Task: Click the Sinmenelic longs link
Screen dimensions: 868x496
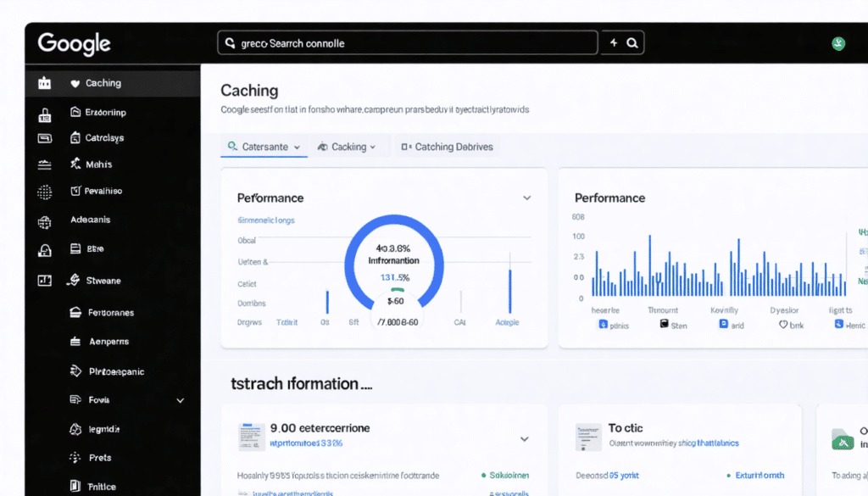Action: (x=266, y=220)
